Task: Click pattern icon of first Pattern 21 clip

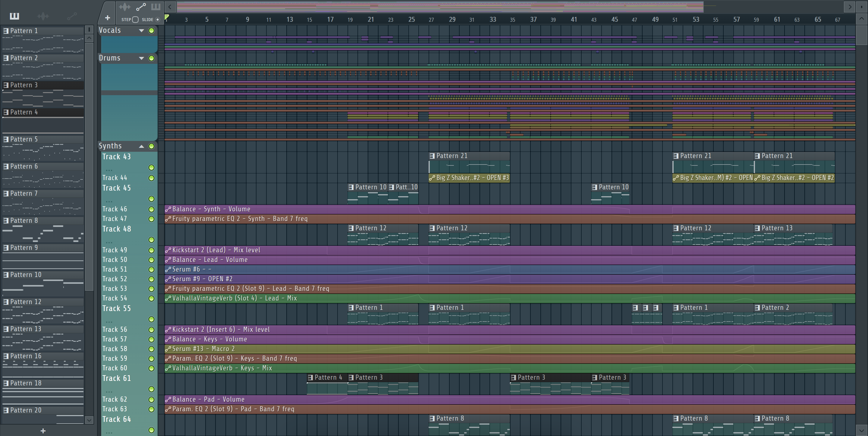Action: [432, 156]
